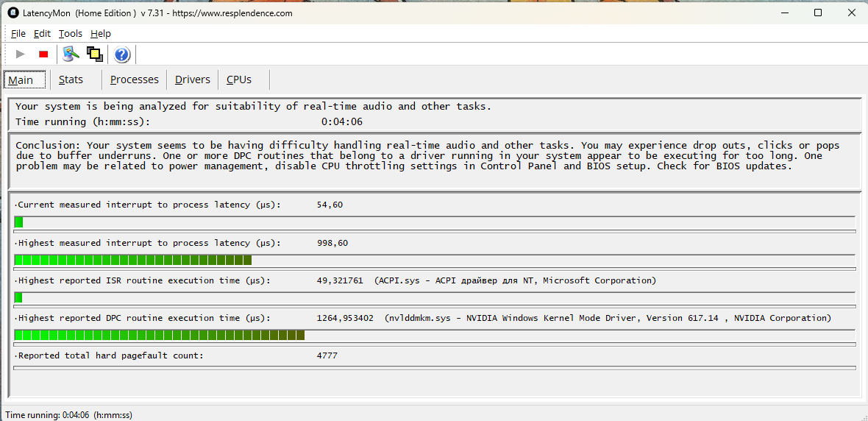Select the Main tab
The height and width of the screenshot is (421, 868).
24,79
